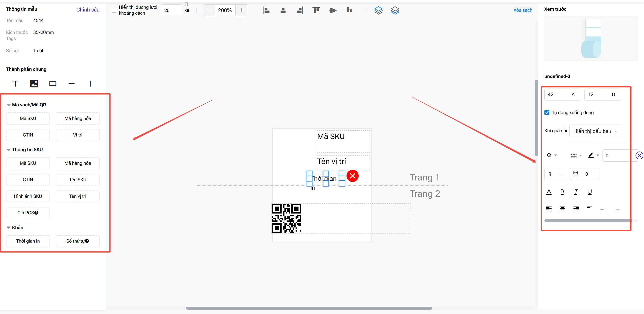Add the Hình ảnh SKU field
The height and width of the screenshot is (314, 644).
point(28,196)
